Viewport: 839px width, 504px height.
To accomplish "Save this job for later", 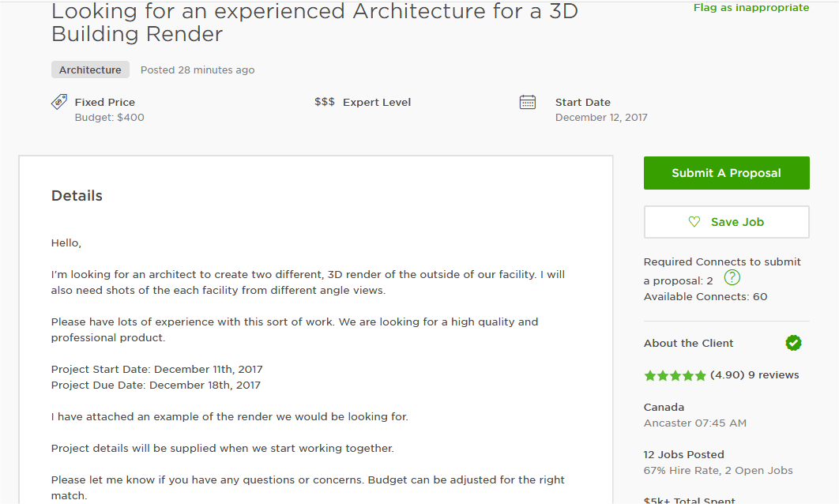I will (726, 222).
